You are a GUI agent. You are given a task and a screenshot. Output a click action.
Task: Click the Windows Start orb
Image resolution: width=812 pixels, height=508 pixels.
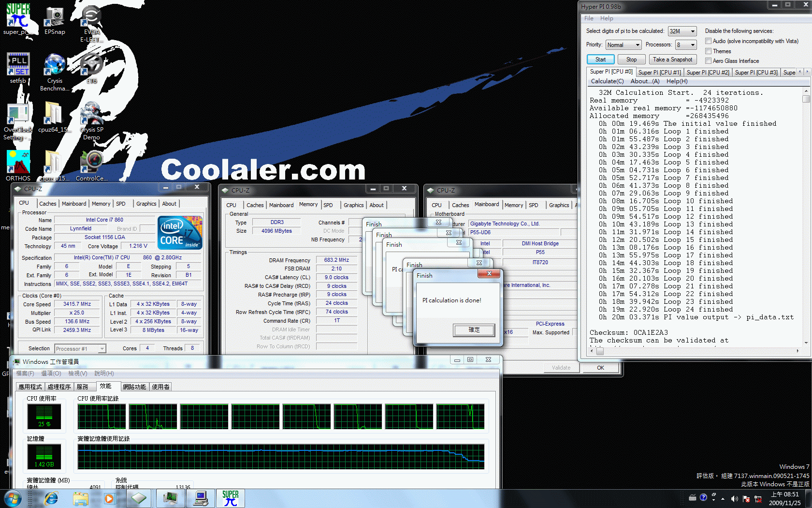13,498
